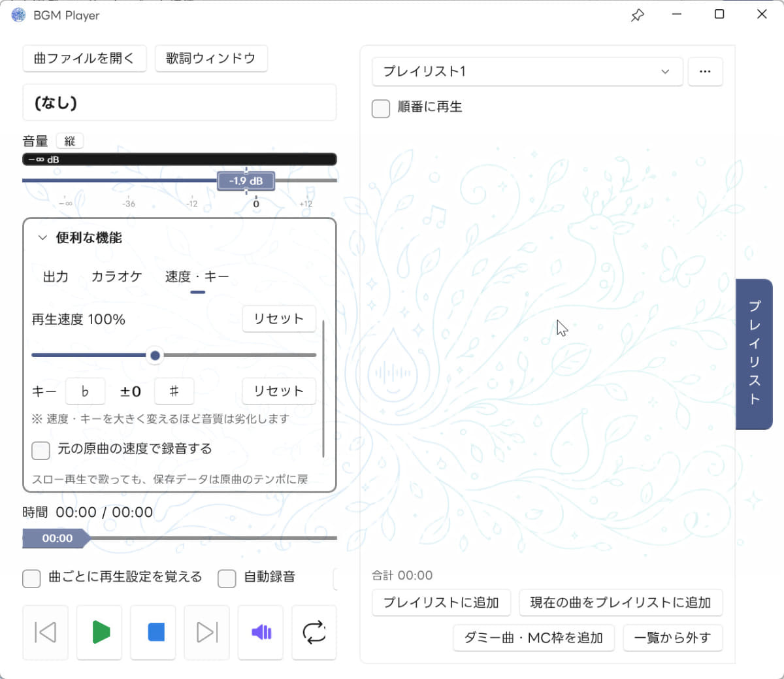Maximize the BGM Player window
The width and height of the screenshot is (784, 679).
pyautogui.click(x=719, y=14)
